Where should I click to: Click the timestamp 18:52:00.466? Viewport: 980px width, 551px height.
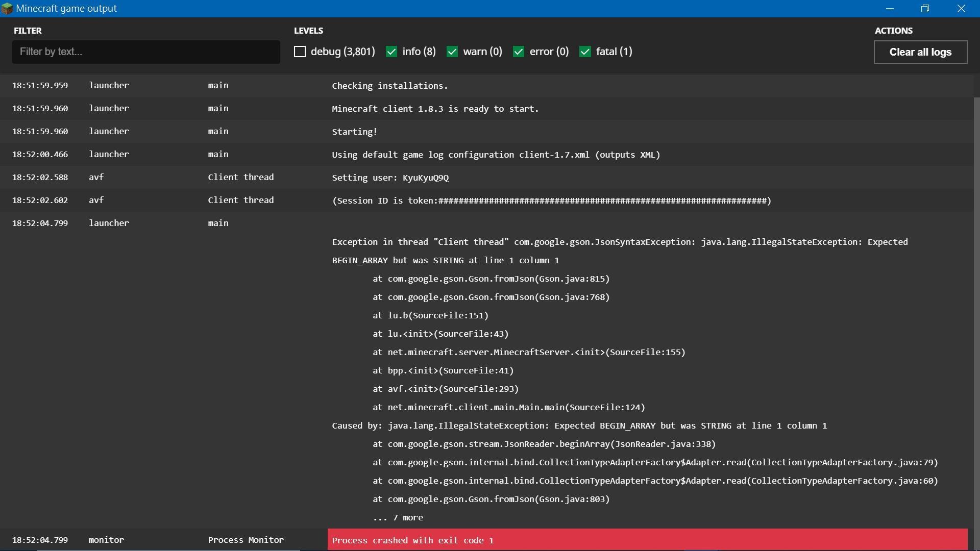tap(40, 154)
